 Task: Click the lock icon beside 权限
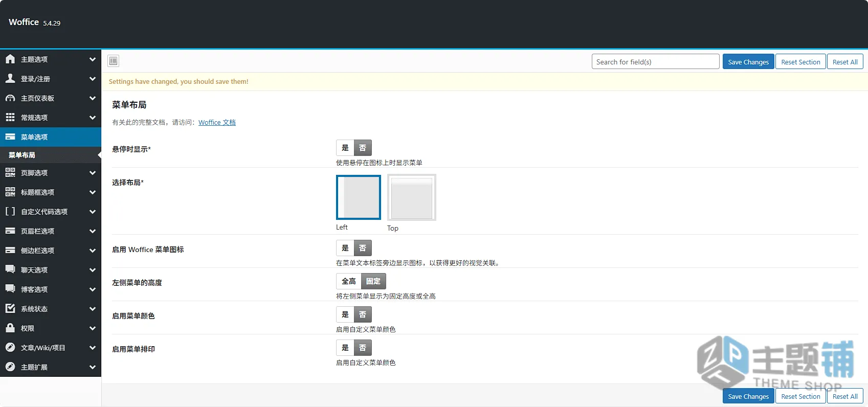click(10, 328)
